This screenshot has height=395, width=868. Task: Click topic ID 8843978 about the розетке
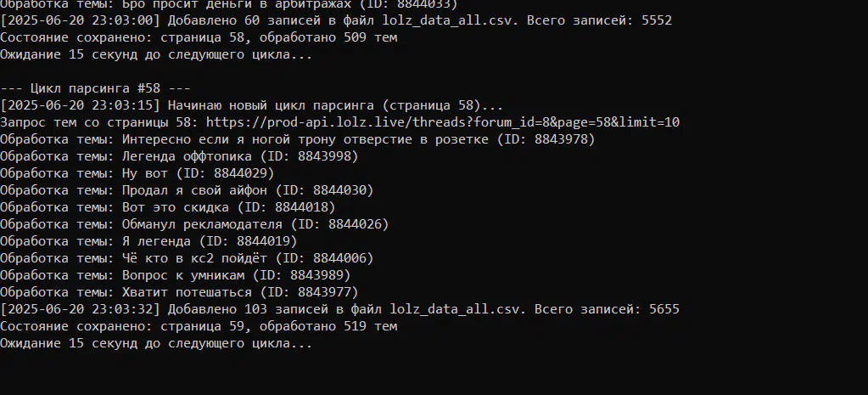561,139
